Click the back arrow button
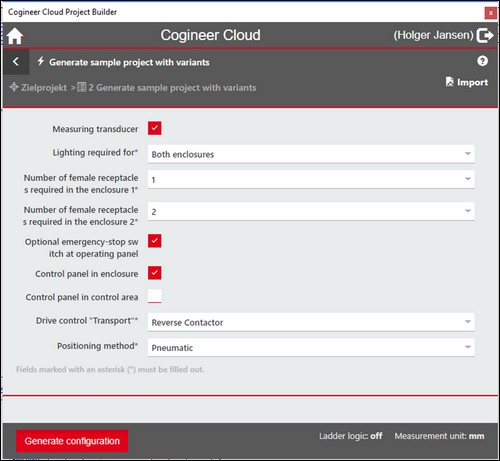The image size is (500, 461). [x=16, y=62]
